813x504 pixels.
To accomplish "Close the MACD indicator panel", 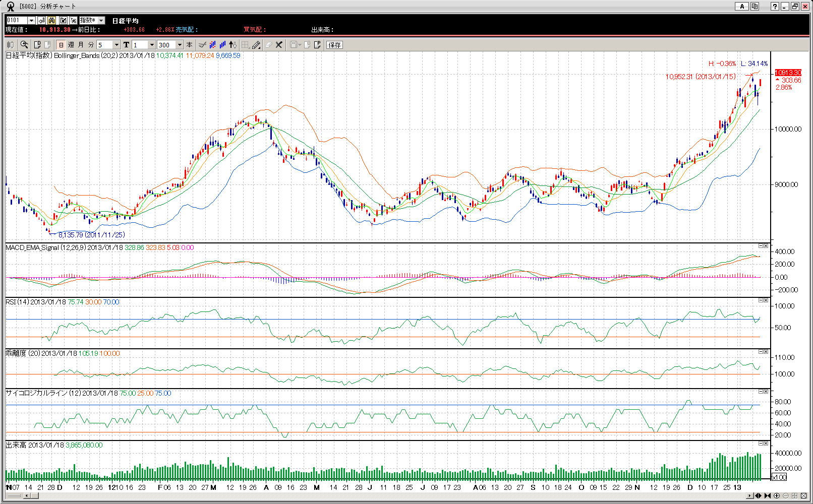I will tap(766, 246).
